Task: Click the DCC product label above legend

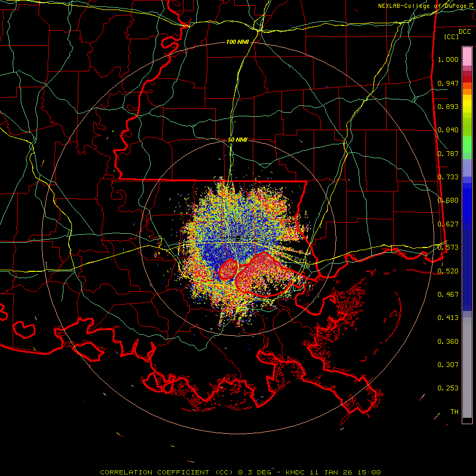Action: click(464, 32)
